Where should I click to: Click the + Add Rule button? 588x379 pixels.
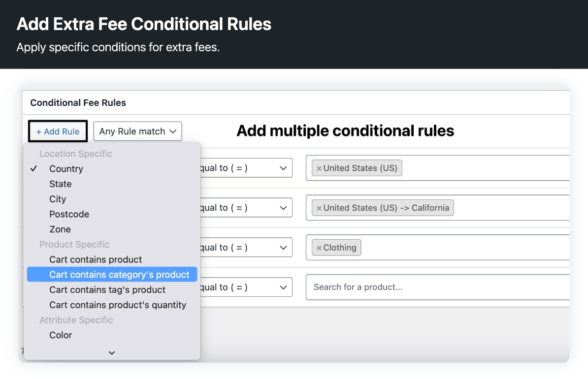pos(58,131)
